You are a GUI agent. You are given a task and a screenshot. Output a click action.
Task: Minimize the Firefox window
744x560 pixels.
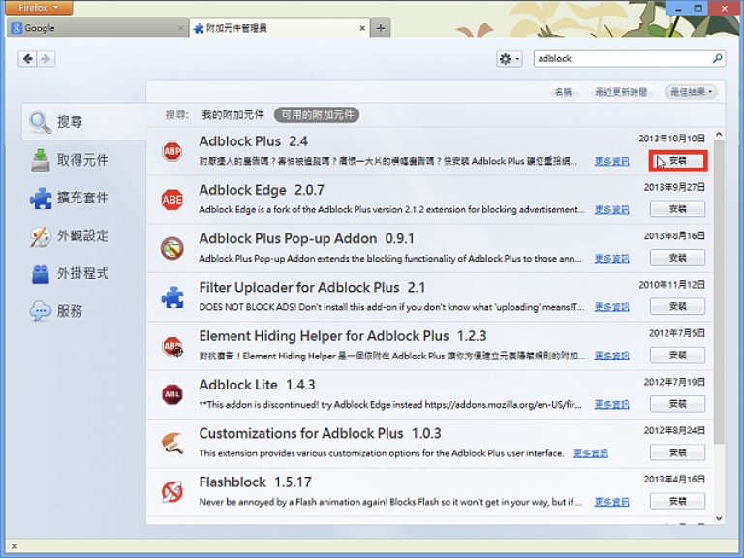pyautogui.click(x=677, y=8)
